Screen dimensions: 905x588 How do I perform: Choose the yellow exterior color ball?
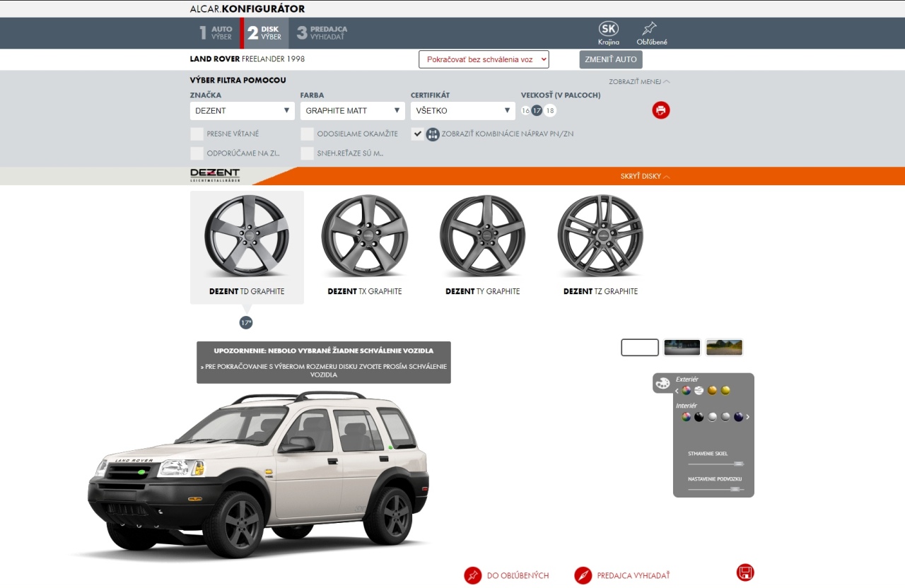(x=725, y=390)
